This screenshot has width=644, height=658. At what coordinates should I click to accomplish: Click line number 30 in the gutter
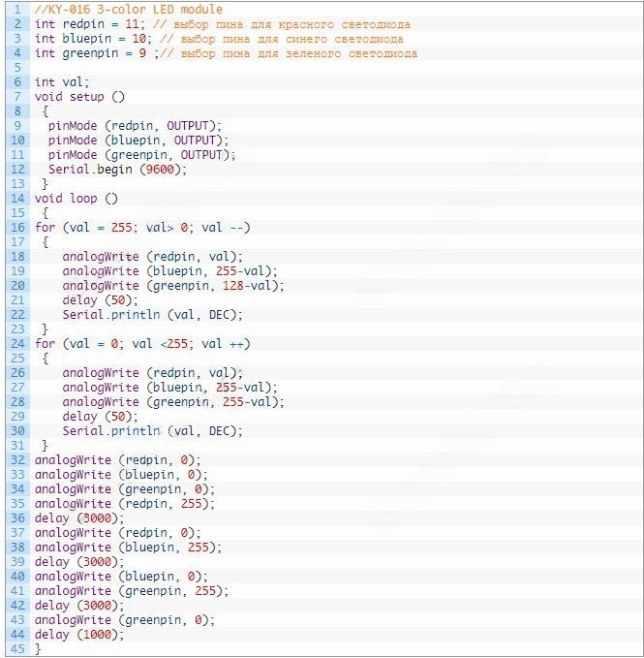pos(17,431)
